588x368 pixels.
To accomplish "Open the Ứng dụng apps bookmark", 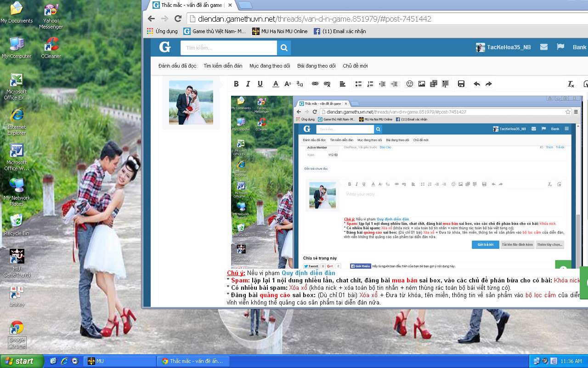I will point(162,31).
